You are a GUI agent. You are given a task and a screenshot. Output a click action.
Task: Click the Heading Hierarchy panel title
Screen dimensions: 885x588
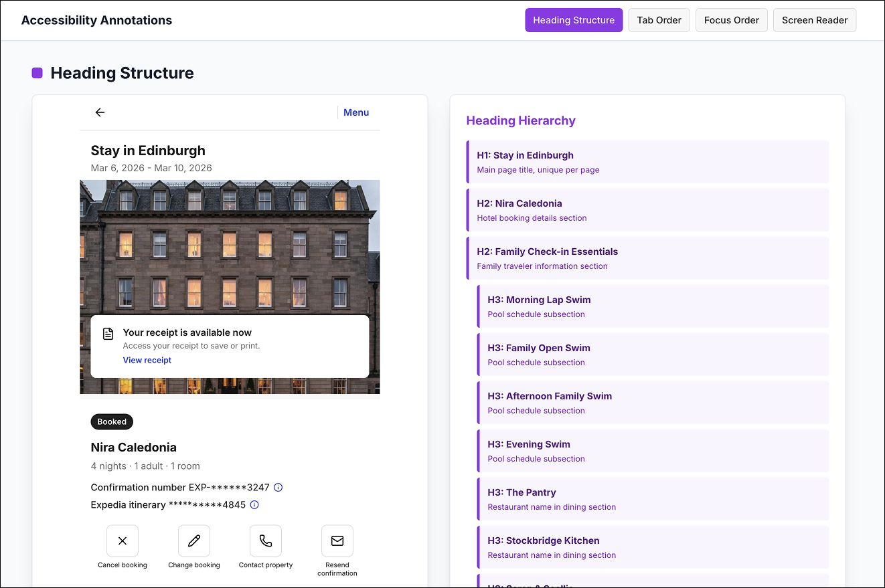[x=521, y=120]
